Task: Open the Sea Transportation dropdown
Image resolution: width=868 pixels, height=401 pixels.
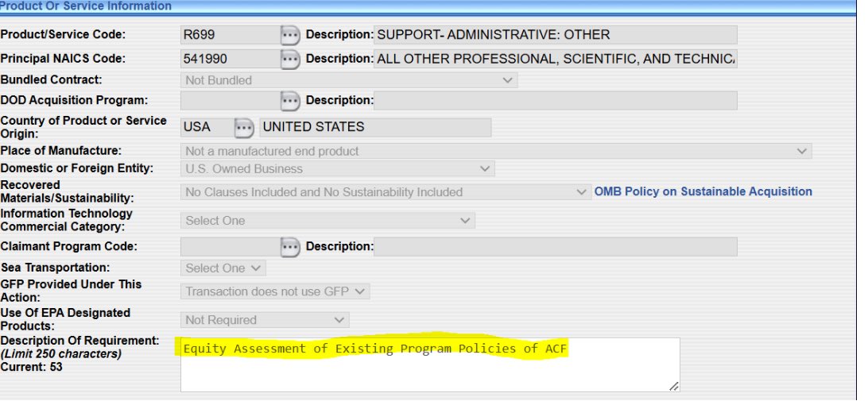Action: click(223, 268)
